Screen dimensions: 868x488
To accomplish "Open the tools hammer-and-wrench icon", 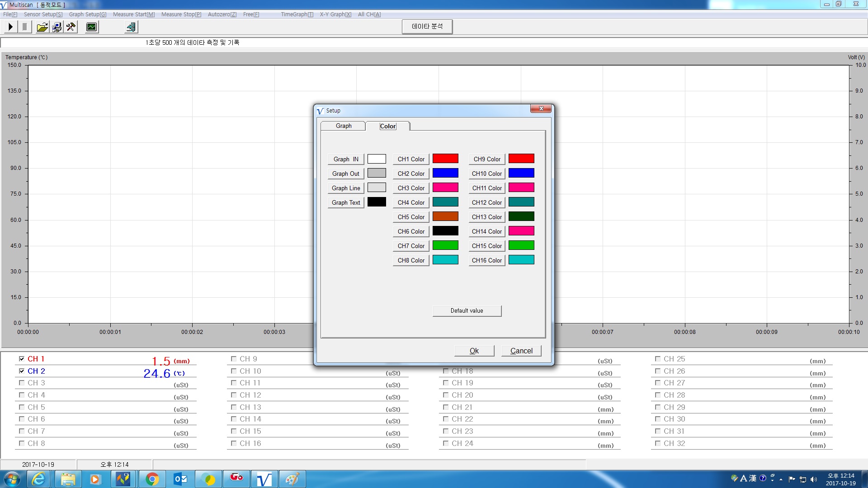I will (71, 27).
